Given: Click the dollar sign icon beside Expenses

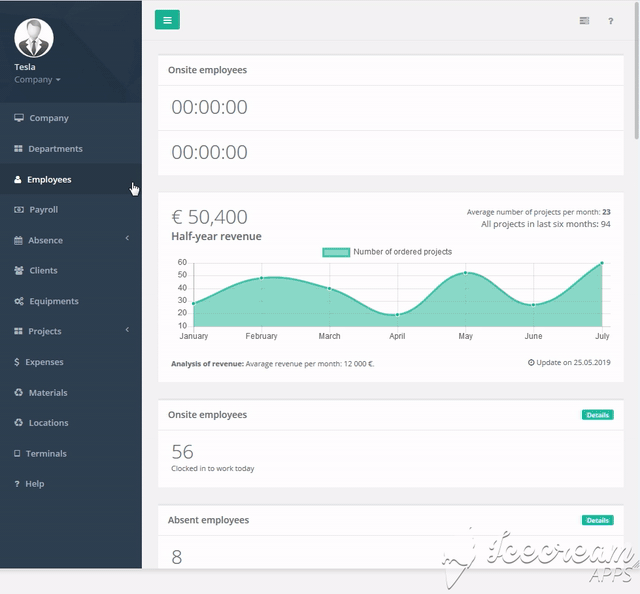Looking at the screenshot, I should [x=17, y=362].
